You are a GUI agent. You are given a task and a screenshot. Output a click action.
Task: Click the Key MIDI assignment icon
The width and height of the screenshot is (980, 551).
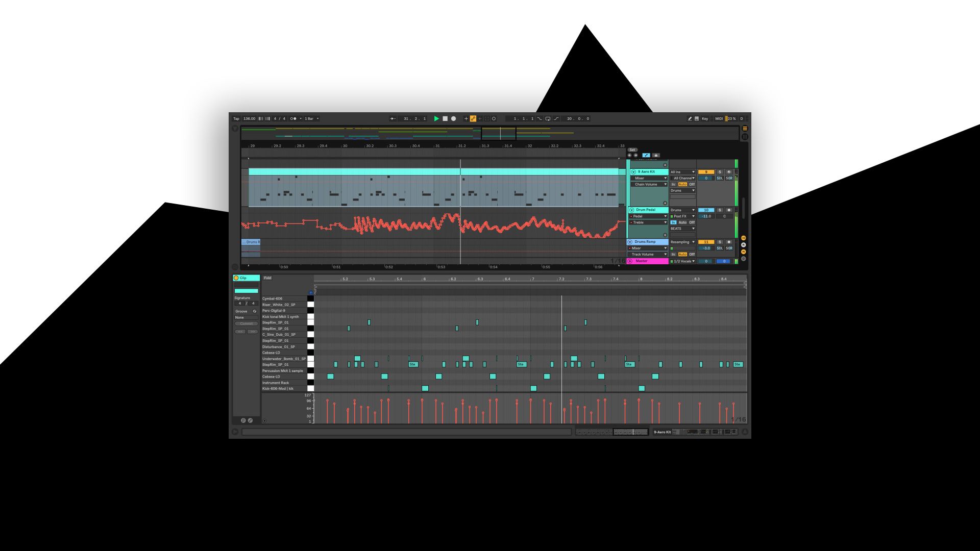click(704, 118)
